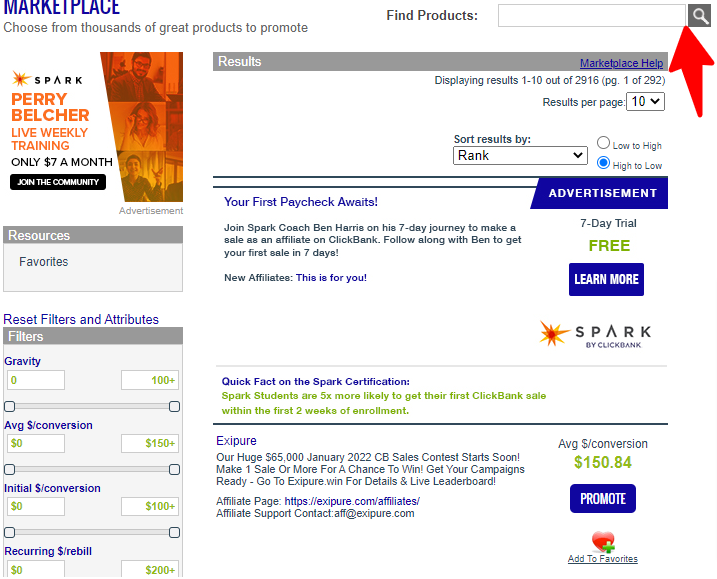The image size is (717, 579).
Task: Click the heart Add To Favorites icon
Action: [x=603, y=541]
